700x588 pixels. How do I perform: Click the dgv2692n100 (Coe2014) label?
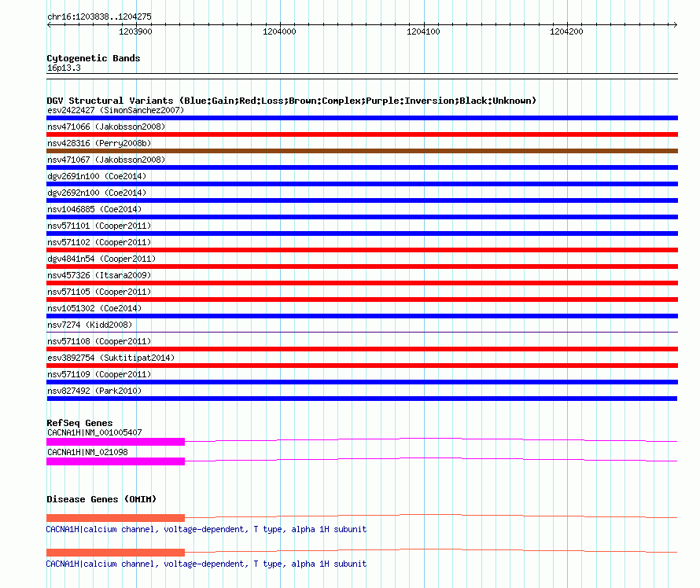(x=97, y=193)
